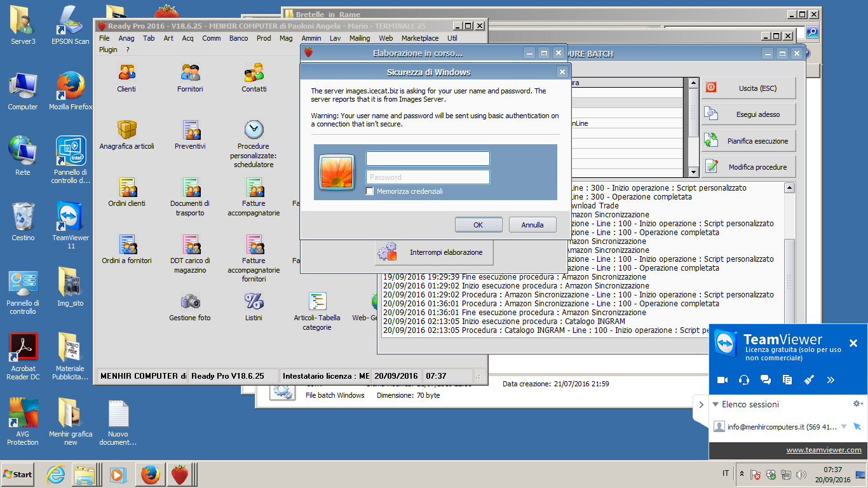Open the Listini percent icon

[254, 301]
